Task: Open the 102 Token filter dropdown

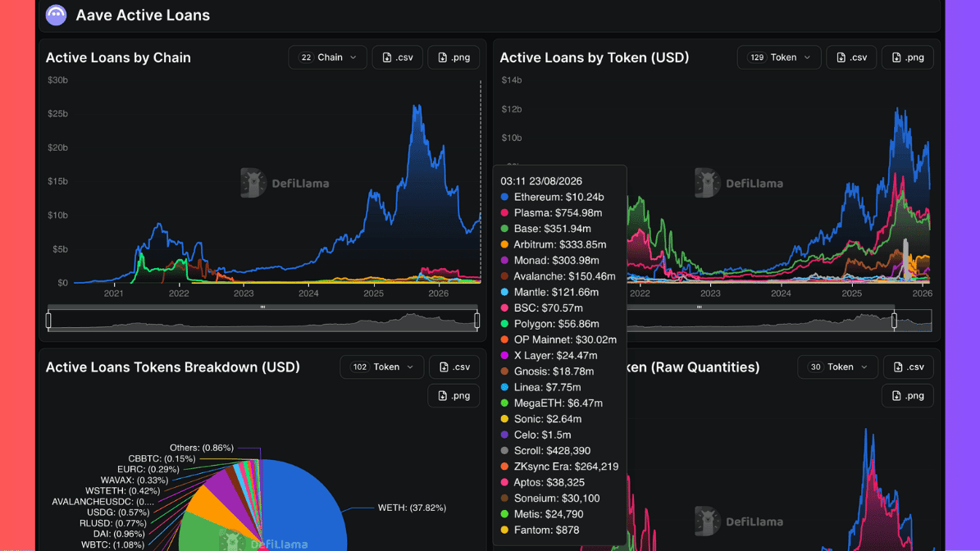Action: click(382, 367)
